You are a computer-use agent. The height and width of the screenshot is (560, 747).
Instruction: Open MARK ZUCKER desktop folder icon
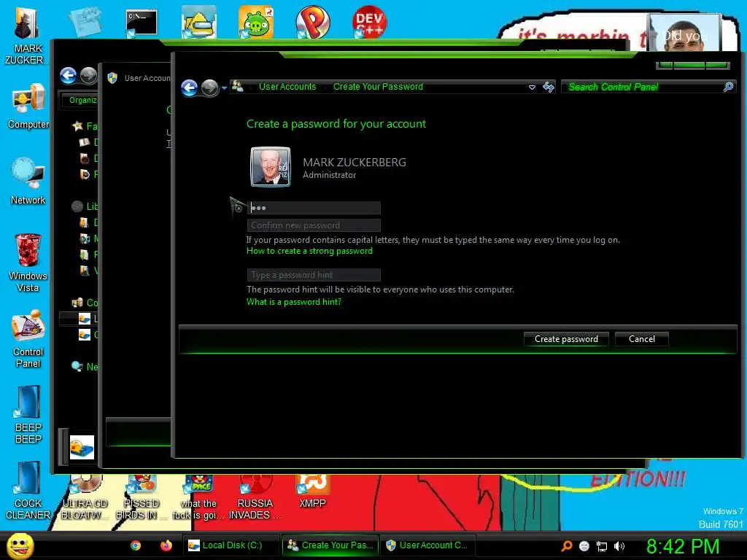[28, 36]
